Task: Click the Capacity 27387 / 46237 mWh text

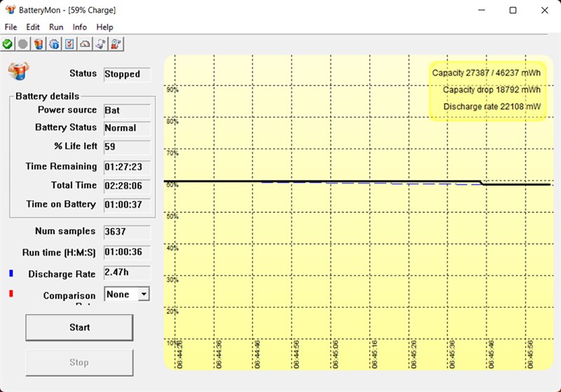Action: pyautogui.click(x=486, y=73)
